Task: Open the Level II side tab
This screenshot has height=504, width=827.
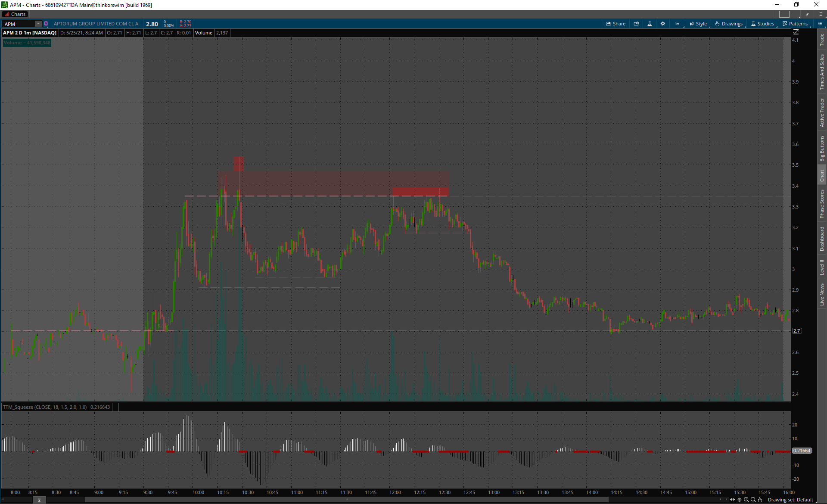Action: [x=822, y=267]
